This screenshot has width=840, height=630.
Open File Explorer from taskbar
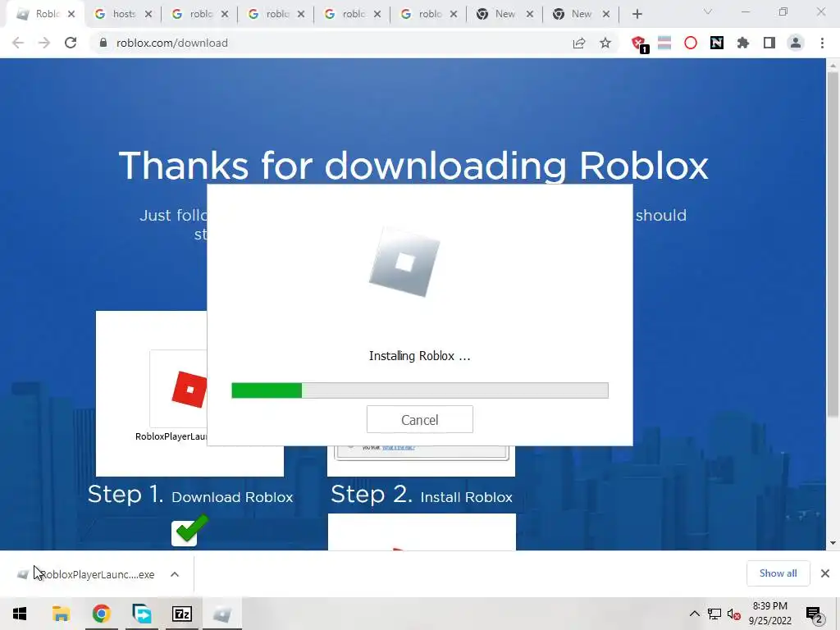[61, 614]
